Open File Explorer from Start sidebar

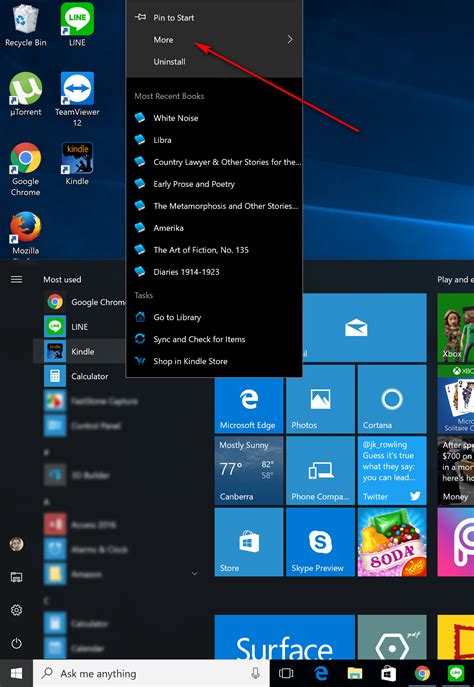(x=16, y=577)
